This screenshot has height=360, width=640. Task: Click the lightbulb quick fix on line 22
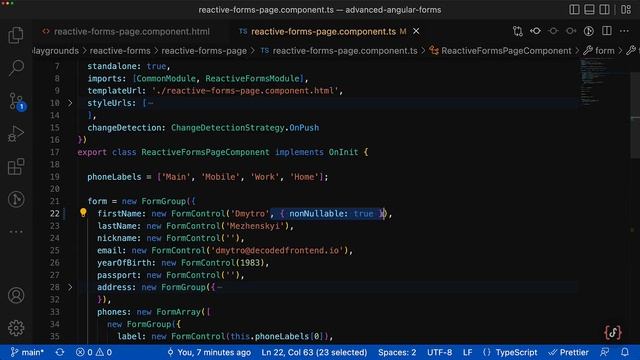tap(83, 213)
